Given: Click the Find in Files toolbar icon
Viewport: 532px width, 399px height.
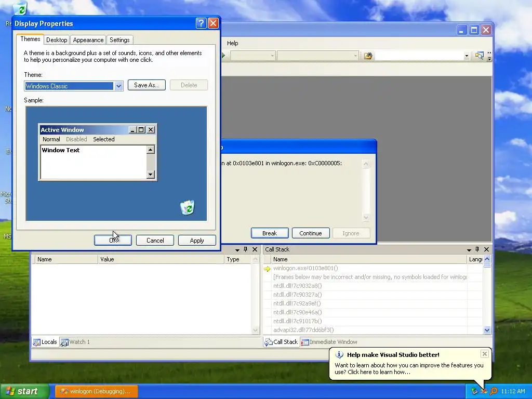Looking at the screenshot, I should [368, 56].
